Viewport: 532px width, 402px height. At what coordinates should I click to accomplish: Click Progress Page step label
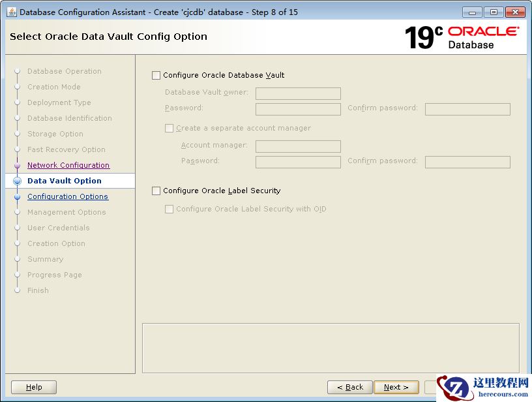click(55, 275)
